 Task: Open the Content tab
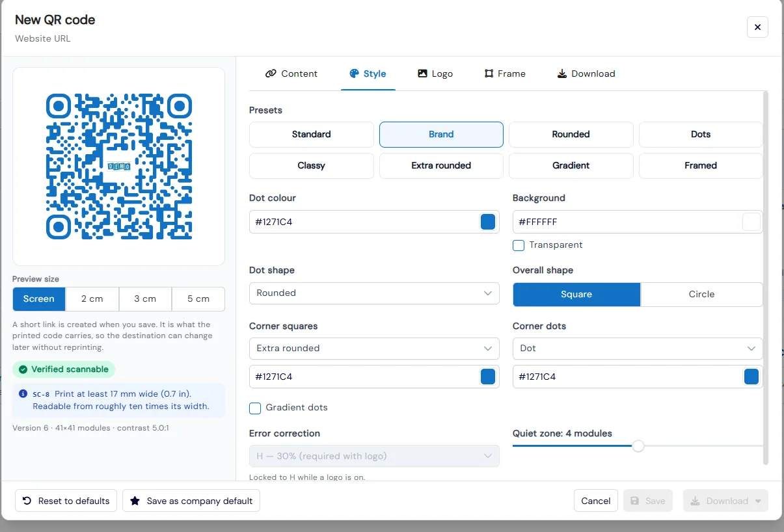[291, 73]
